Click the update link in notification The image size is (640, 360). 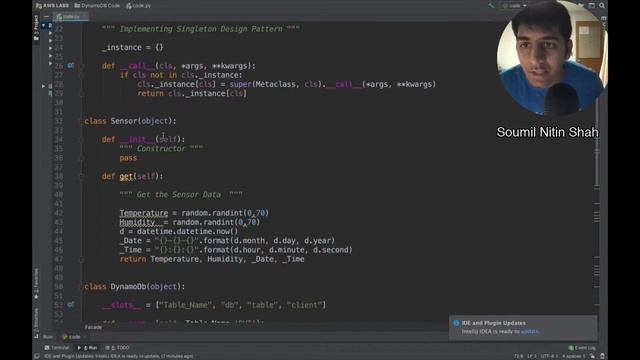tap(530, 331)
